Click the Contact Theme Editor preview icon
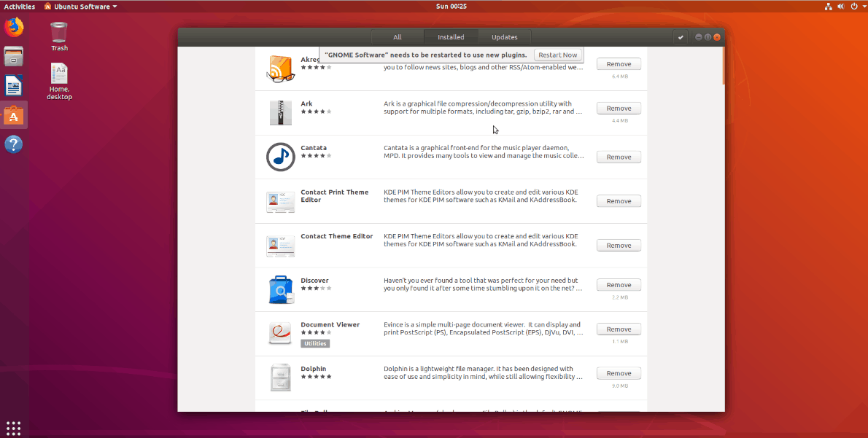This screenshot has width=868, height=438. [281, 245]
